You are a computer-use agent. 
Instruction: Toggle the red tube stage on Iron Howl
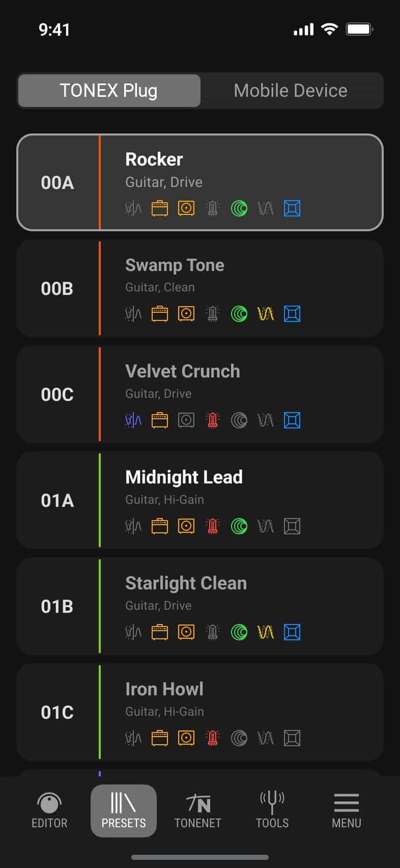point(212,738)
